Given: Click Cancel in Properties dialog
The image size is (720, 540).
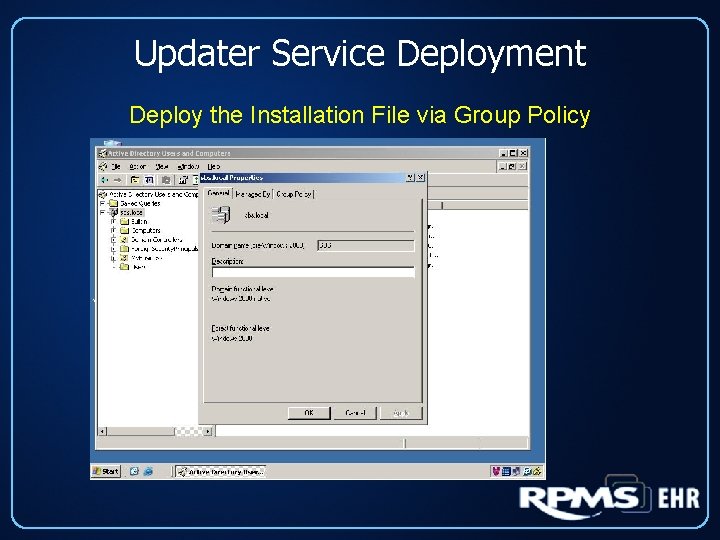Looking at the screenshot, I should 355,413.
